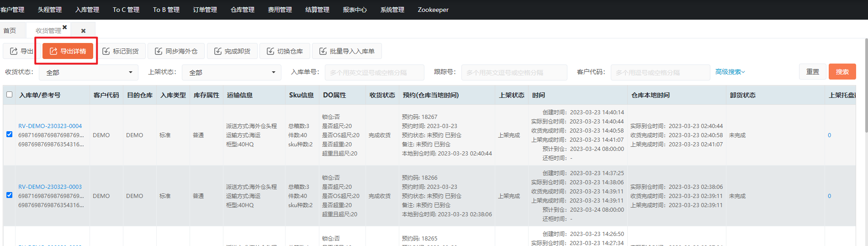Click the close-all tabs x button
The width and height of the screenshot is (868, 246).
click(x=83, y=31)
